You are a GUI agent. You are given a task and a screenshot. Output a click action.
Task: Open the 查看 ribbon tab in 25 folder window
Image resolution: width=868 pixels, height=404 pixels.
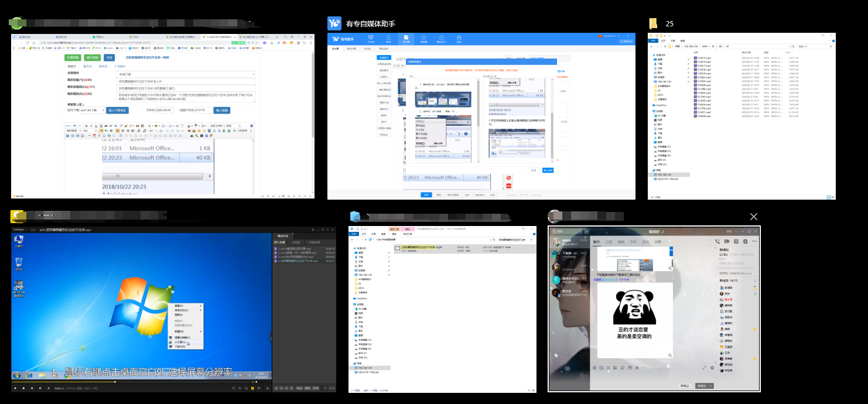[682, 41]
